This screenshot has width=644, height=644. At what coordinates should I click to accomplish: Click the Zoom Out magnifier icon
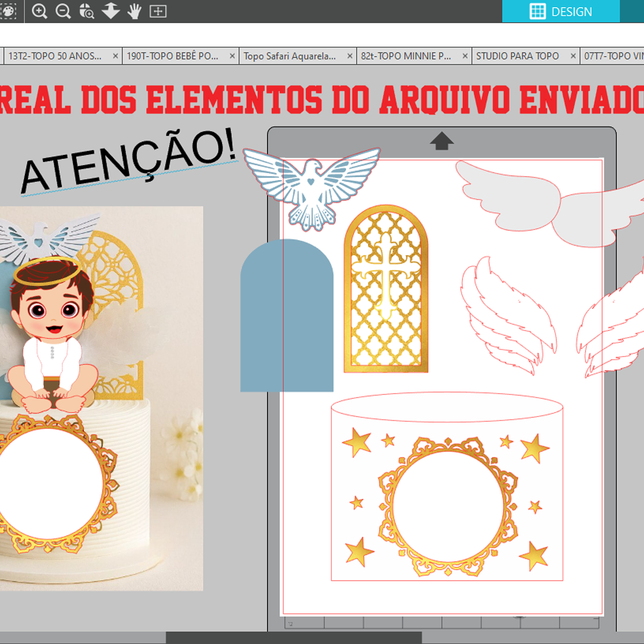(63, 11)
